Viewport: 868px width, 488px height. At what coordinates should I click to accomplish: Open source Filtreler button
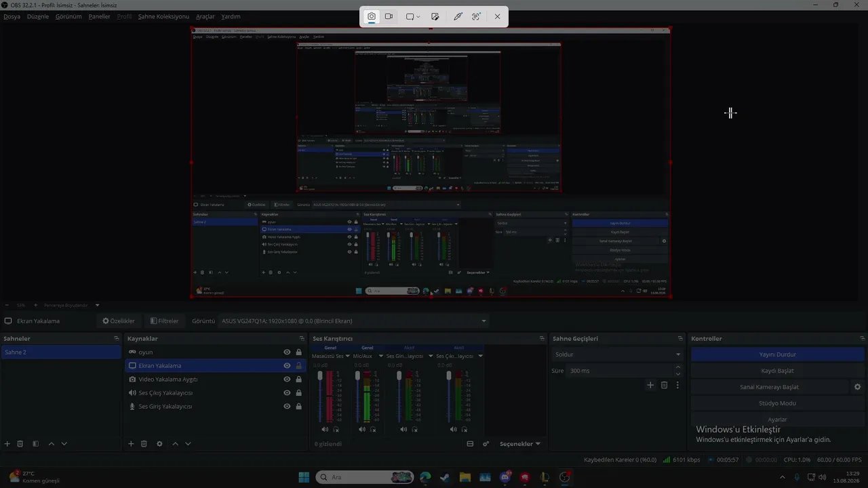click(x=165, y=321)
